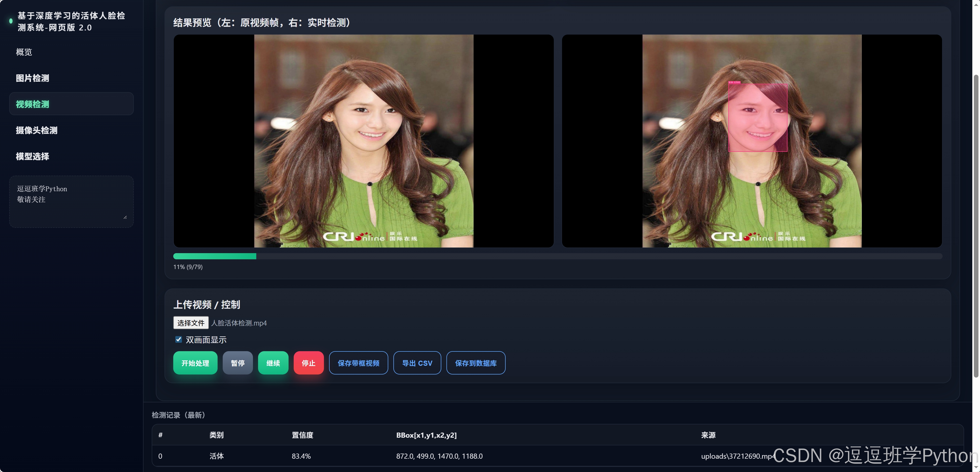Open the 概览 overview page
The image size is (980, 472).
(x=24, y=52)
